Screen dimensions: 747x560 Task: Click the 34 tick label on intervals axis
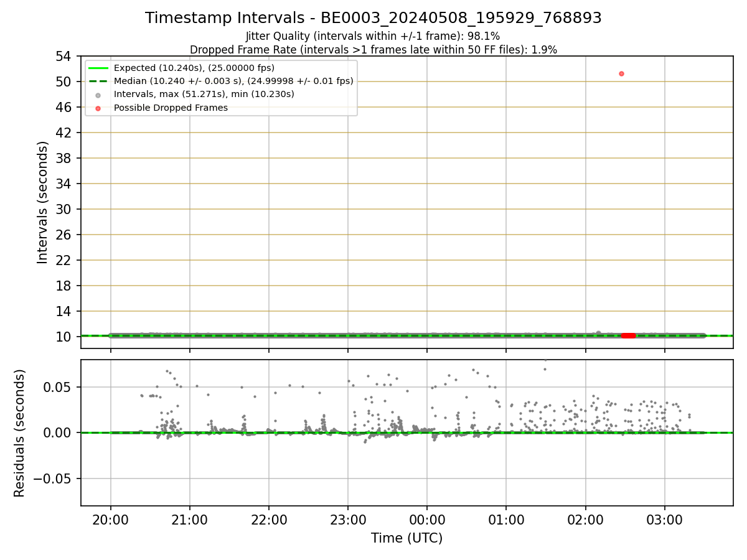[x=65, y=184]
